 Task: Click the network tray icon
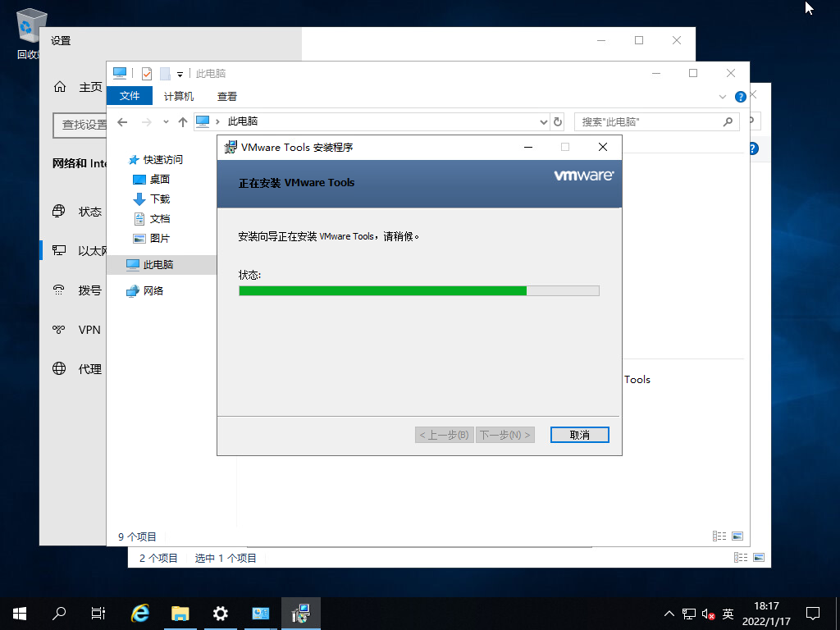pos(689,614)
